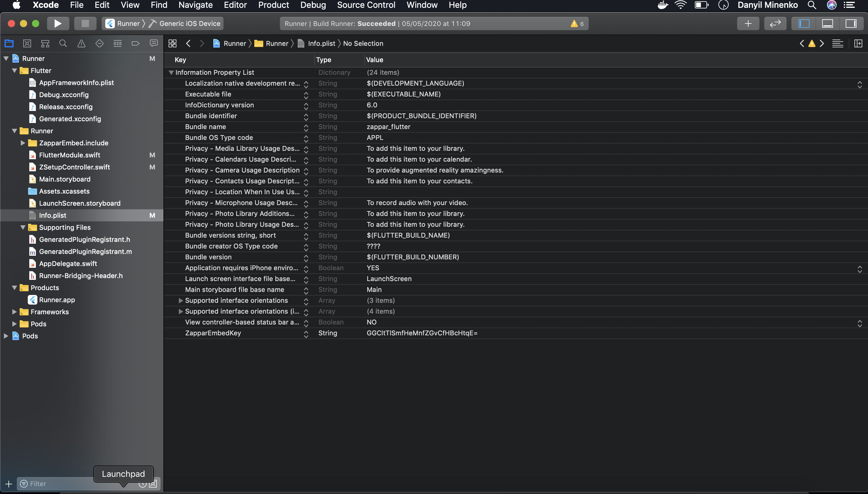
Task: Expand the Pods project at the bottom
Action: pyautogui.click(x=6, y=336)
